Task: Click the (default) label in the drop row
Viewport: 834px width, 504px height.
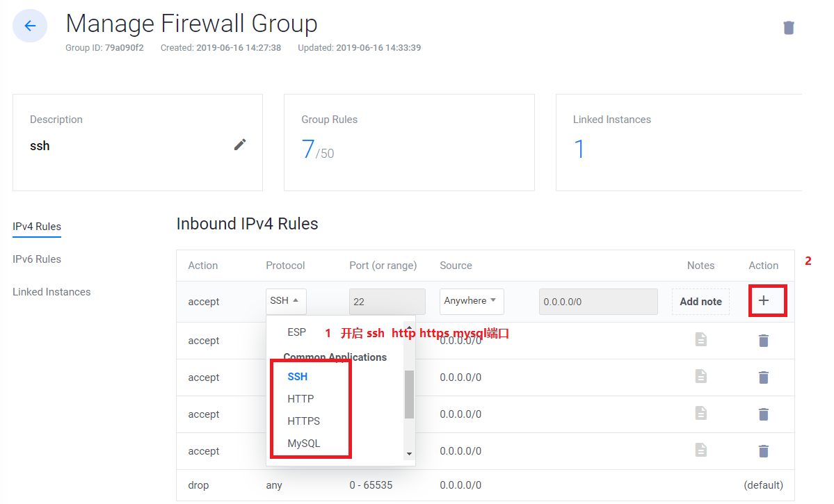Action: pyautogui.click(x=763, y=485)
